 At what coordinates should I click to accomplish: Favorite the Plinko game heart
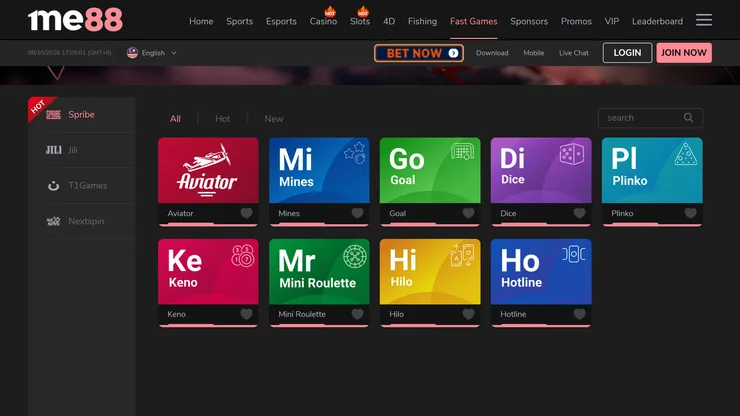690,213
